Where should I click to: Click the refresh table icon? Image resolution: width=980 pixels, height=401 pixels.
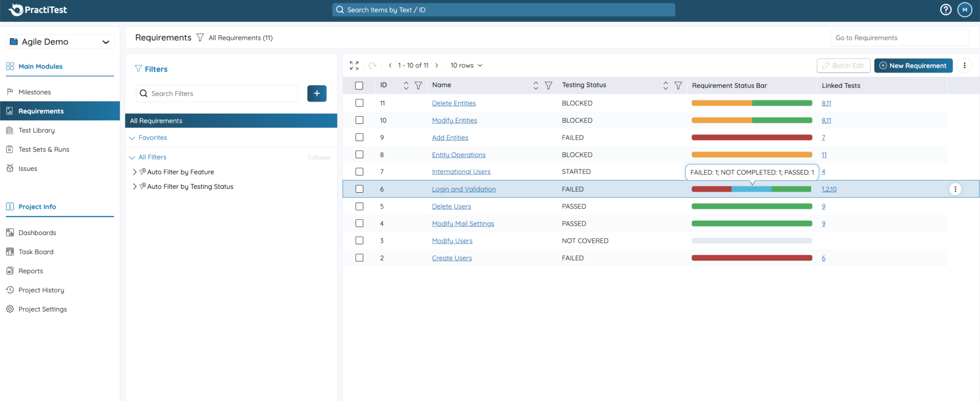372,65
